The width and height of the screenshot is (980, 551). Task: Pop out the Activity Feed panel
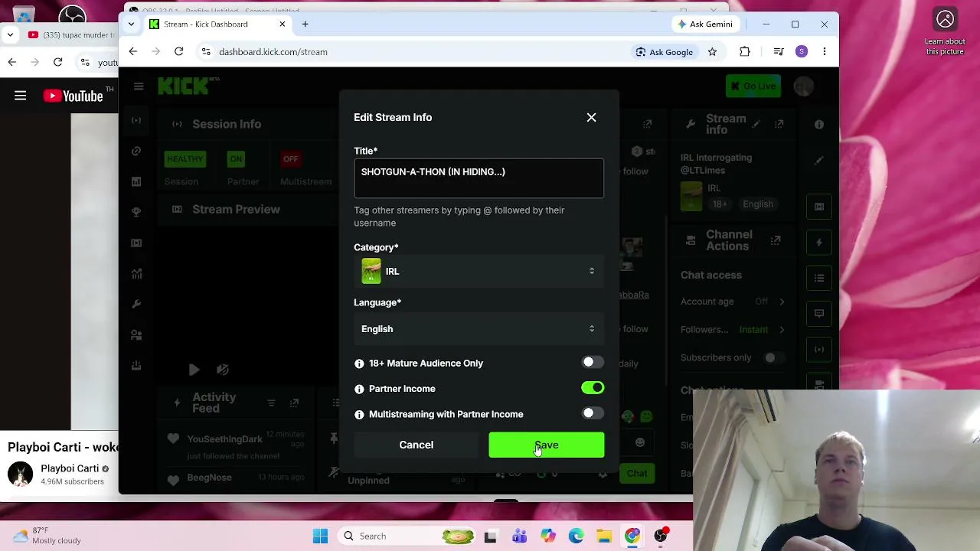click(x=294, y=403)
